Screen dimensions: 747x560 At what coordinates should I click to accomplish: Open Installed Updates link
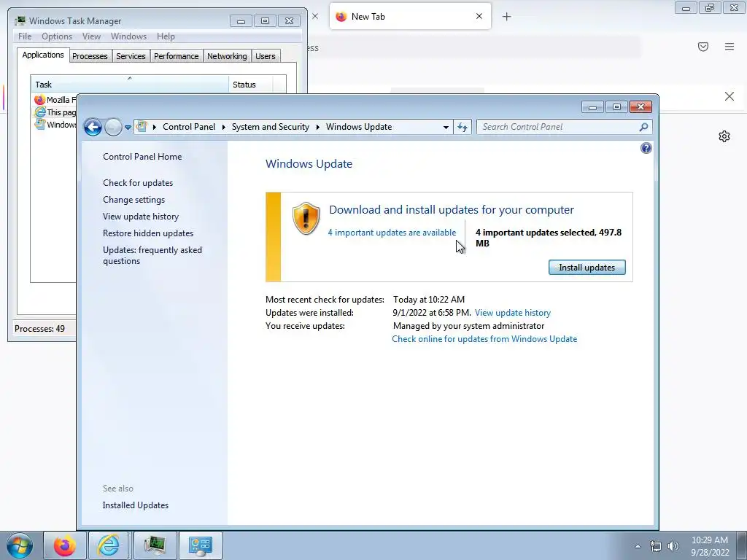tap(135, 505)
